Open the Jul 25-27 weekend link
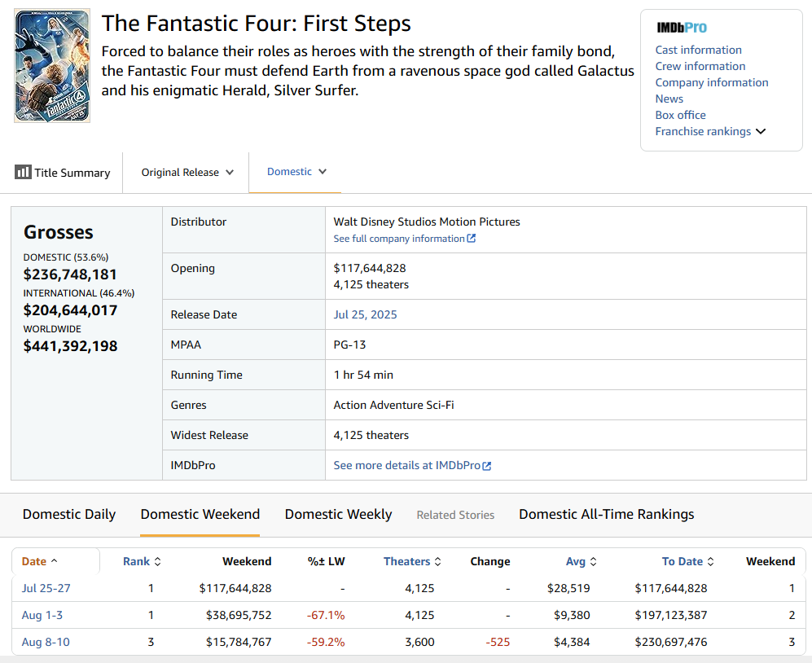The width and height of the screenshot is (812, 663). [x=46, y=588]
